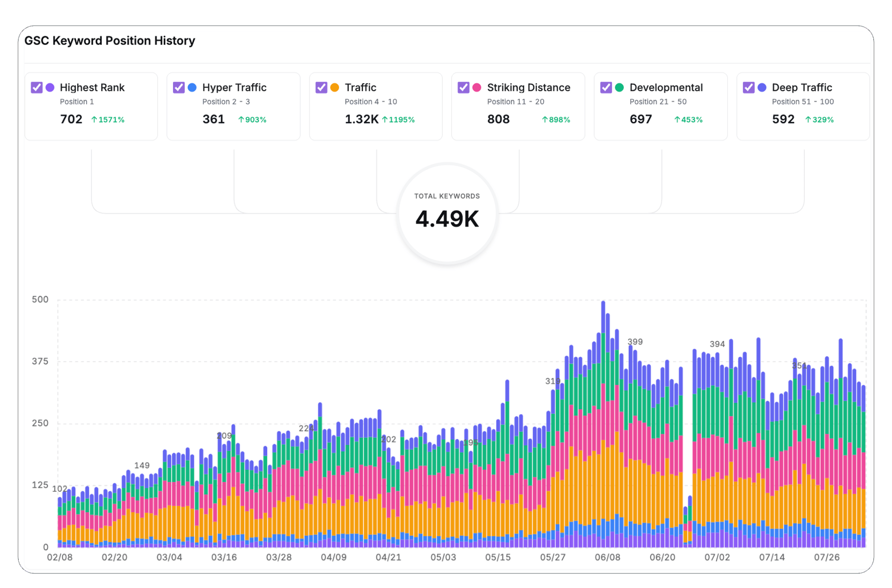Click the 500 y-axis label
Screen dimensions: 892x588
pyautogui.click(x=40, y=300)
